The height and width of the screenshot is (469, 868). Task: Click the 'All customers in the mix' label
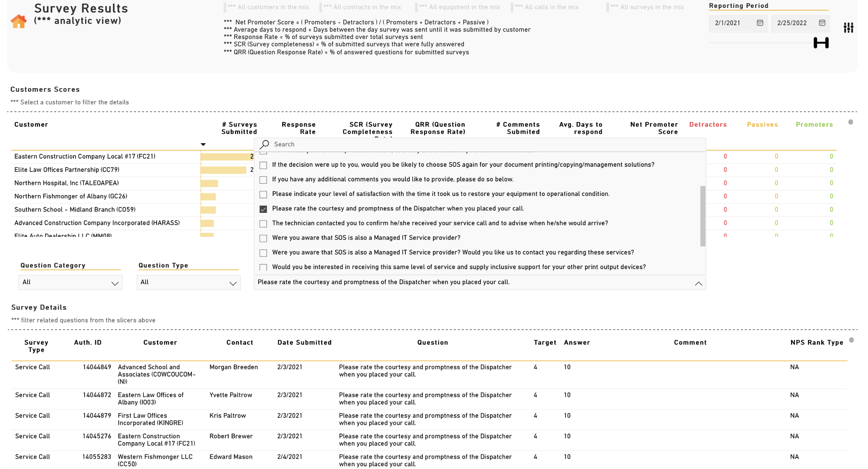point(268,7)
